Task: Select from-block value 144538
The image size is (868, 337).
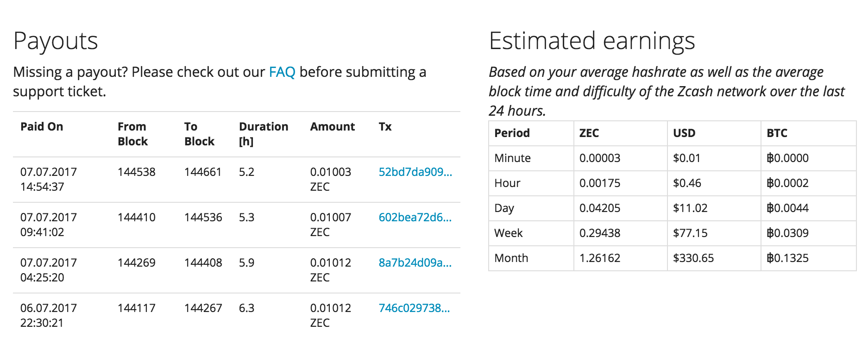Action: coord(136,172)
